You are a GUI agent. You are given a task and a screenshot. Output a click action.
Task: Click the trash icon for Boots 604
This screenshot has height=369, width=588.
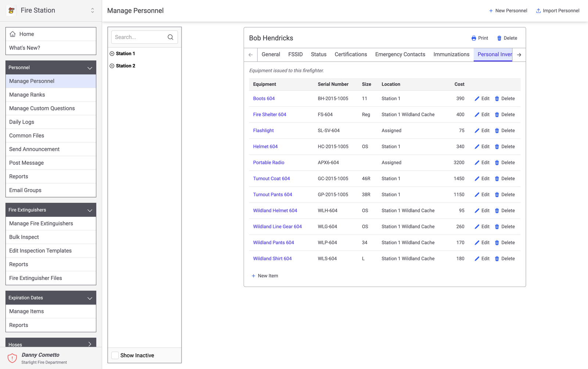pyautogui.click(x=497, y=99)
